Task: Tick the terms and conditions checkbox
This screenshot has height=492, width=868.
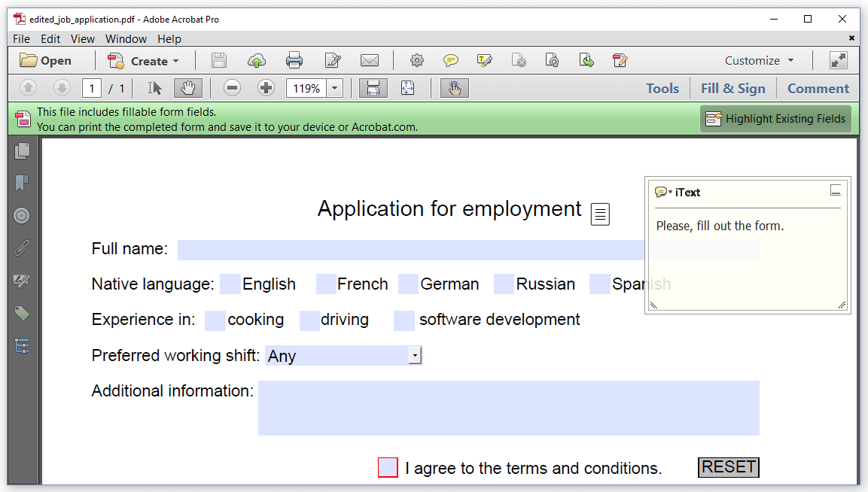Action: [x=388, y=468]
